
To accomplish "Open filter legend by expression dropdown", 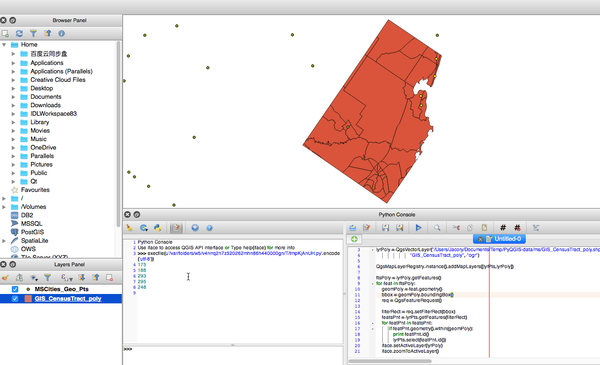I will click(x=67, y=277).
